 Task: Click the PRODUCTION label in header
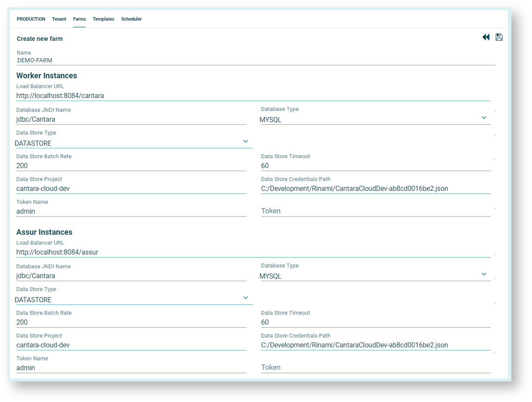pos(31,19)
